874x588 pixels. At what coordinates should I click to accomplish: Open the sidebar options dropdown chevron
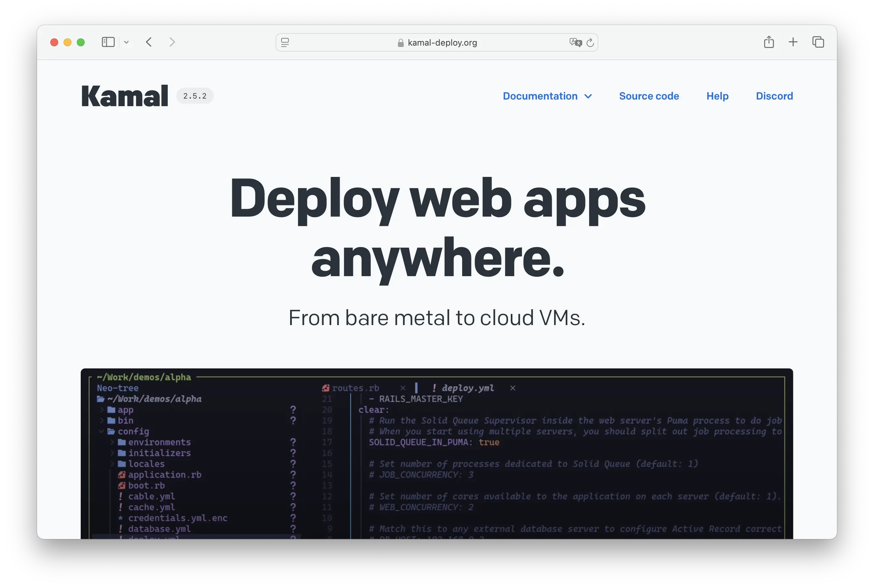(126, 42)
